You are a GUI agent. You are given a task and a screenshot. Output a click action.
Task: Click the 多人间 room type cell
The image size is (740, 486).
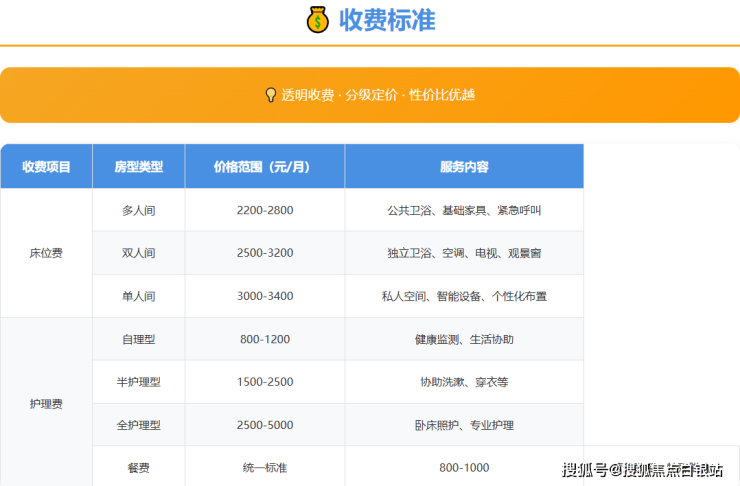[x=138, y=211]
